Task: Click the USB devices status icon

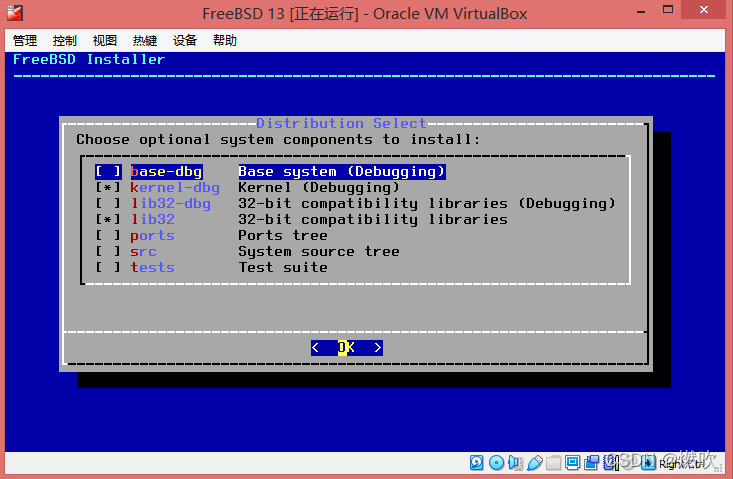Action: coord(535,463)
